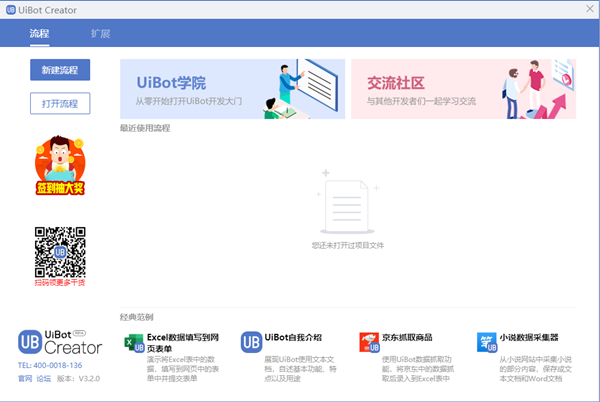Switch to the 流程 tab

point(39,34)
